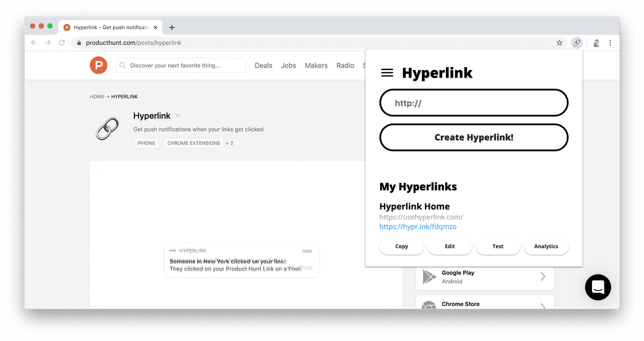Screen dimensions: 644x341
Task: Test the Hyperlink Home link
Action: point(498,246)
